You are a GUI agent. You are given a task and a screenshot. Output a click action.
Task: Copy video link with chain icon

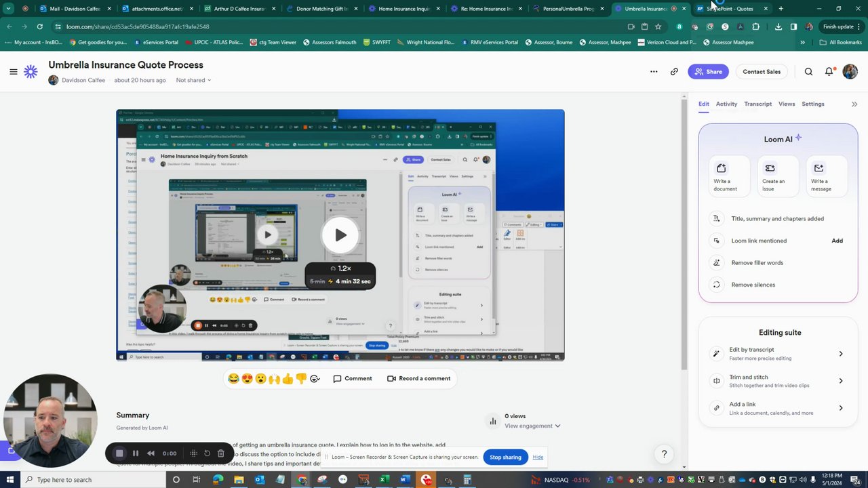tap(674, 71)
